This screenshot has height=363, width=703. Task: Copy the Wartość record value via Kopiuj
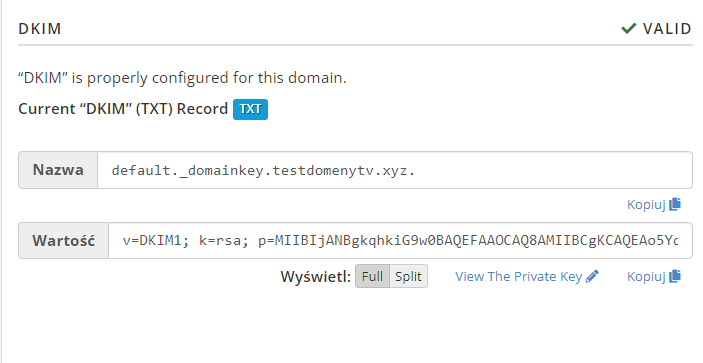(654, 276)
